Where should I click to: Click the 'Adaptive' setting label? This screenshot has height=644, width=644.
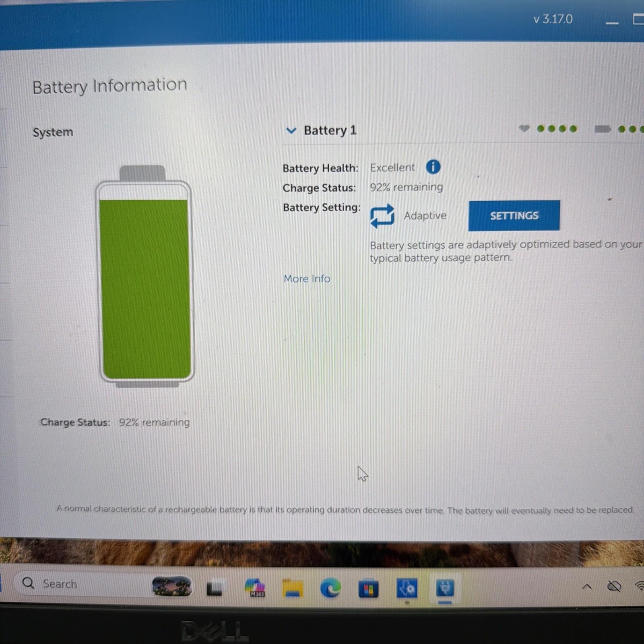(x=425, y=216)
